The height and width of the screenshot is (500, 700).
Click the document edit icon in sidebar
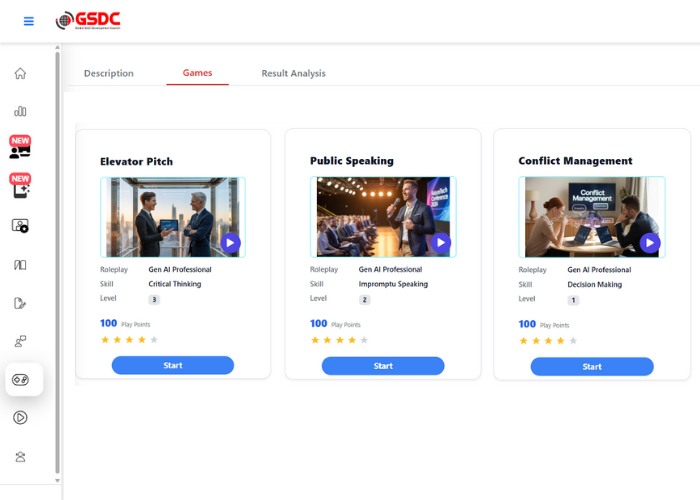[x=20, y=303]
